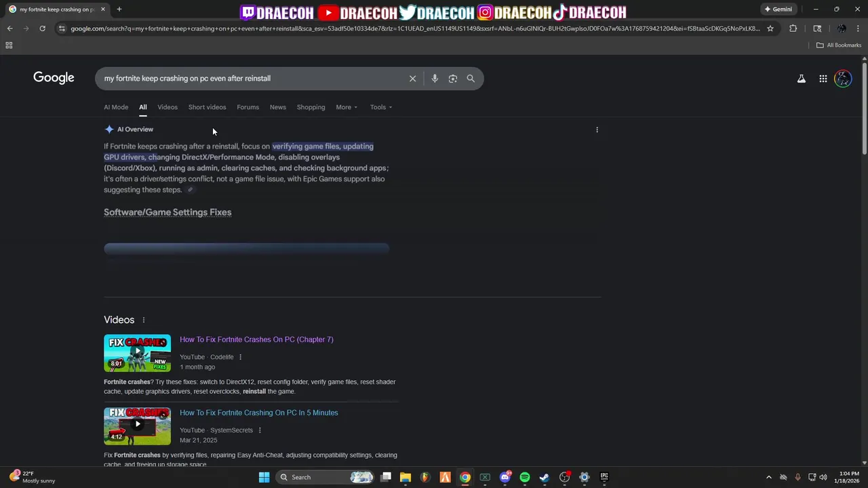
Task: Open options menu beside Codelife
Action: tap(240, 357)
